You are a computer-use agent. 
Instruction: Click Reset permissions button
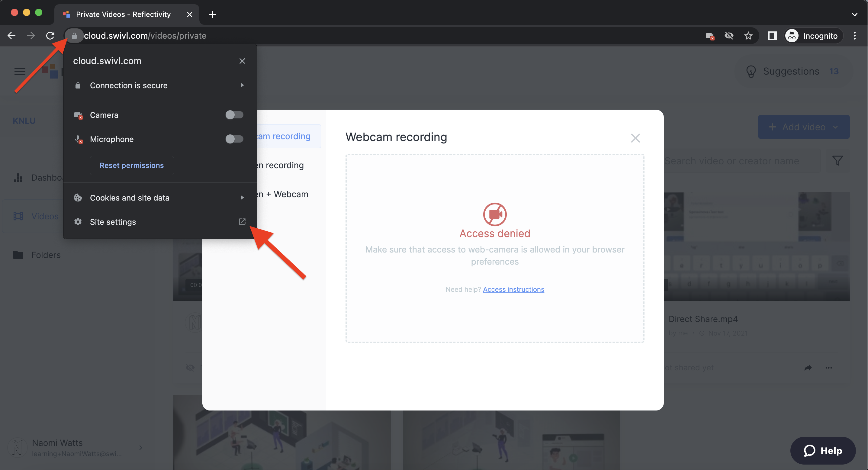click(132, 166)
